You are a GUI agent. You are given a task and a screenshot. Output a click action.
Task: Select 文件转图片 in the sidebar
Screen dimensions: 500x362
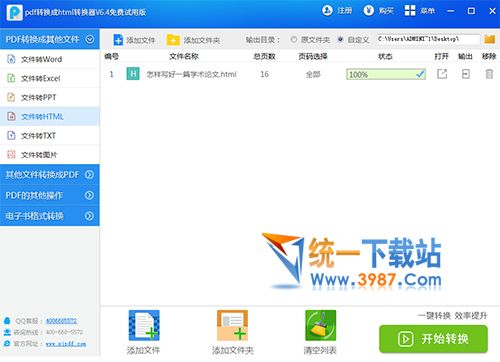[x=50, y=155]
